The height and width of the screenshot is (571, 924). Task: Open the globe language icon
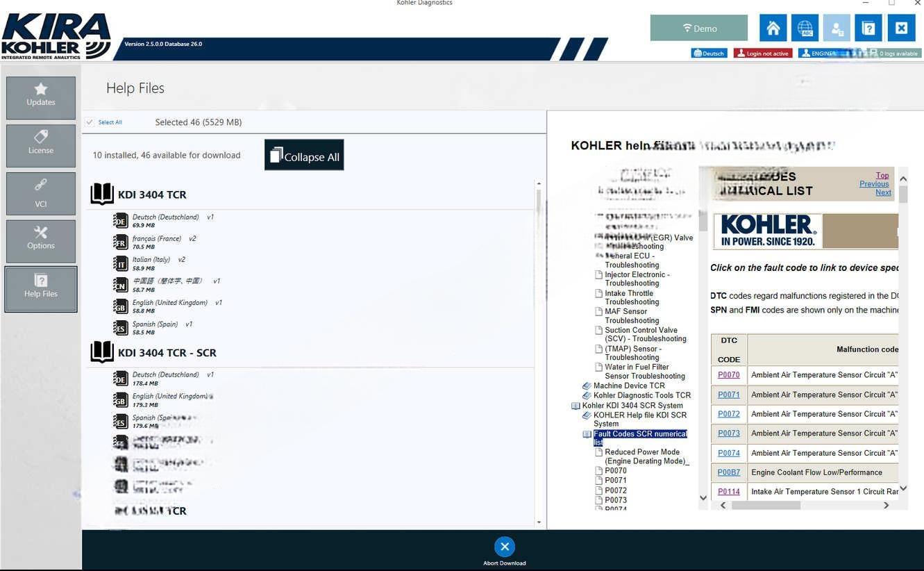tap(805, 28)
